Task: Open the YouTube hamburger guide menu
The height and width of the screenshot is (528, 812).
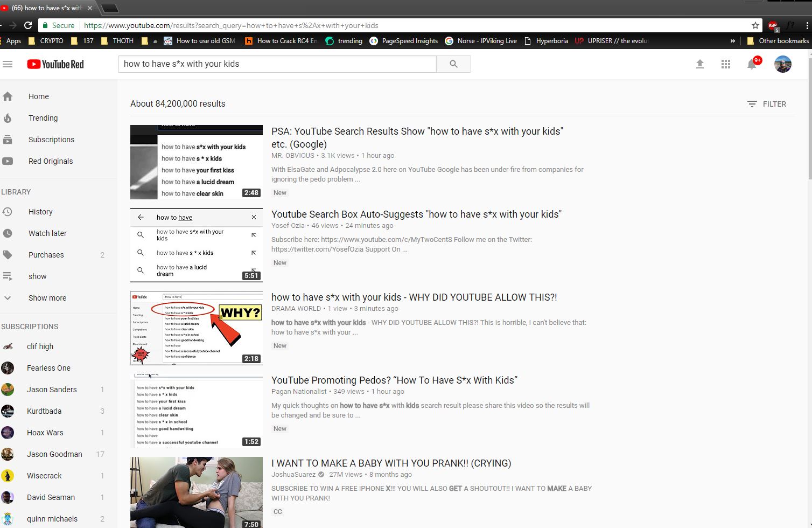Action: [x=8, y=64]
